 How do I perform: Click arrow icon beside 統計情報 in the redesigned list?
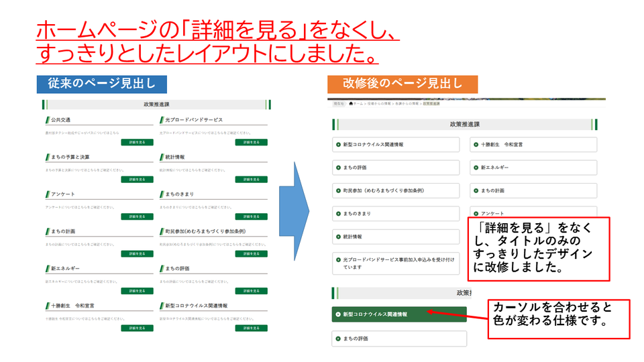click(338, 237)
